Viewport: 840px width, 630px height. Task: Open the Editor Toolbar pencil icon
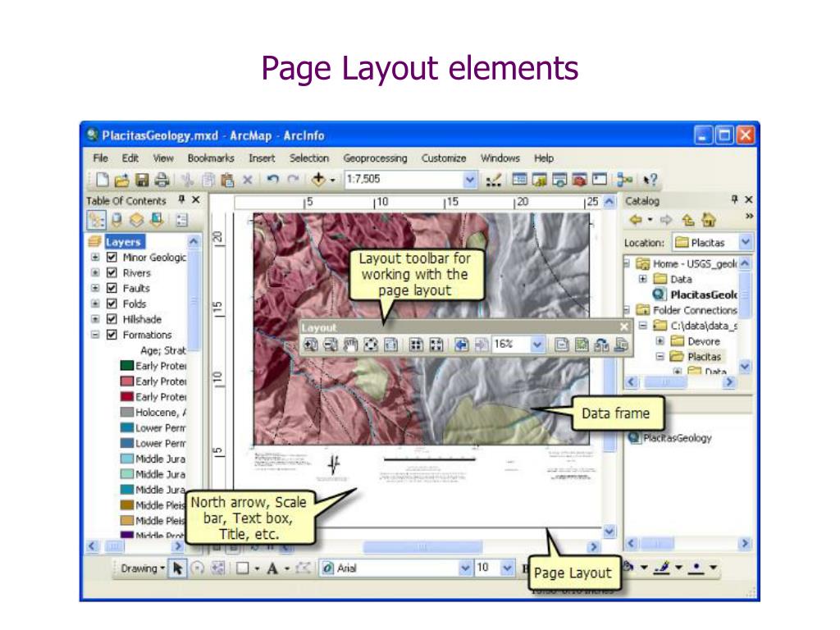coord(493,180)
